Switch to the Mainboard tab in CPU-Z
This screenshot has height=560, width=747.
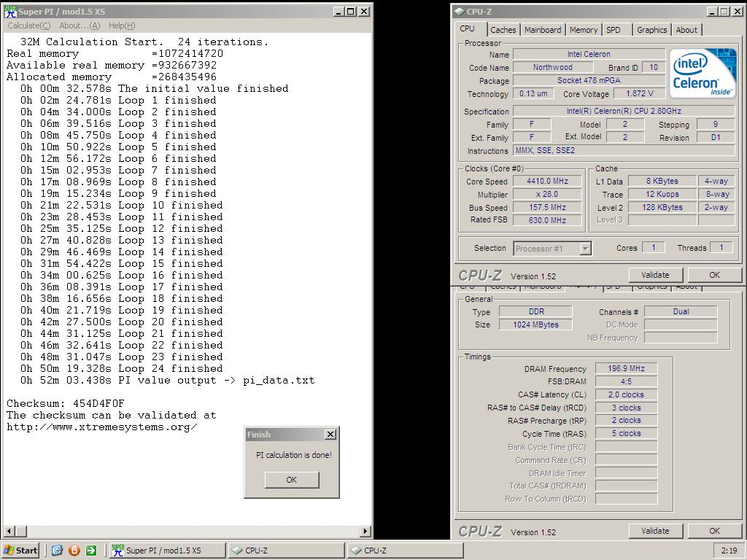click(x=543, y=30)
